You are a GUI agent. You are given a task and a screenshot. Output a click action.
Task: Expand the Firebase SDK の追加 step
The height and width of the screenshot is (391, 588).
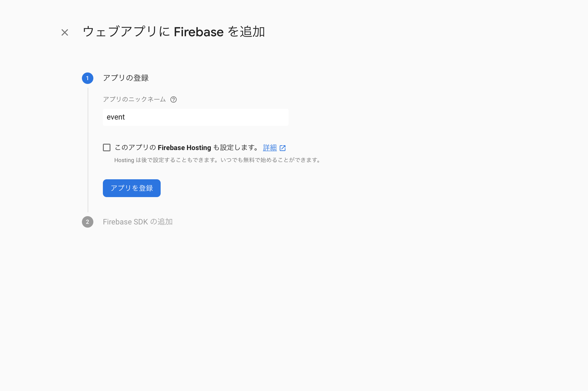[x=138, y=222]
